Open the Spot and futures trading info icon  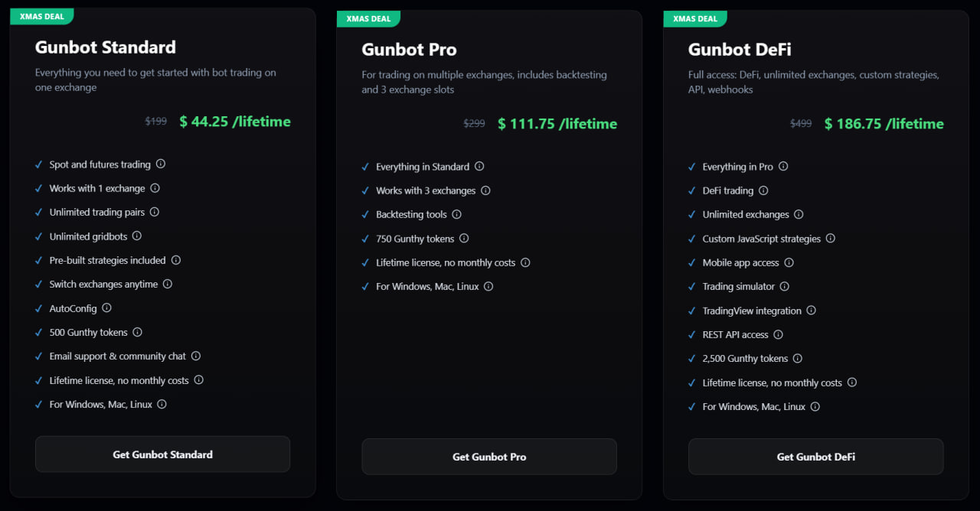coord(159,164)
